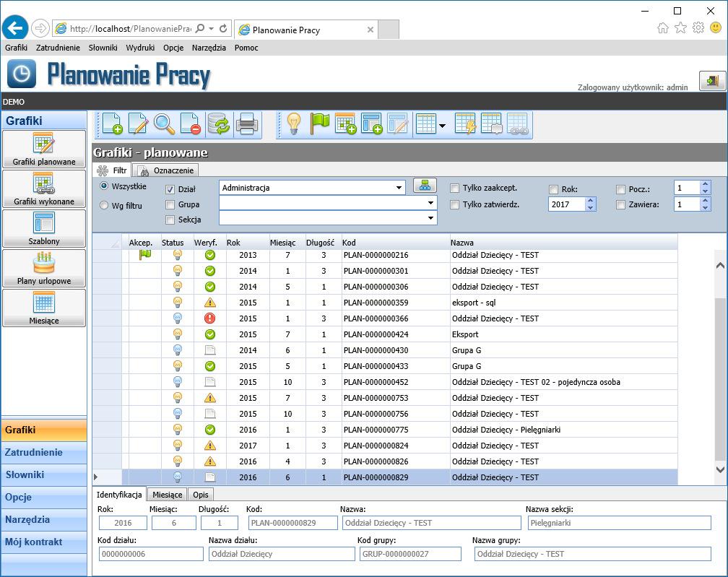The image size is (728, 577).
Task: Switch to the Oznaczenie tab
Action: (x=166, y=170)
